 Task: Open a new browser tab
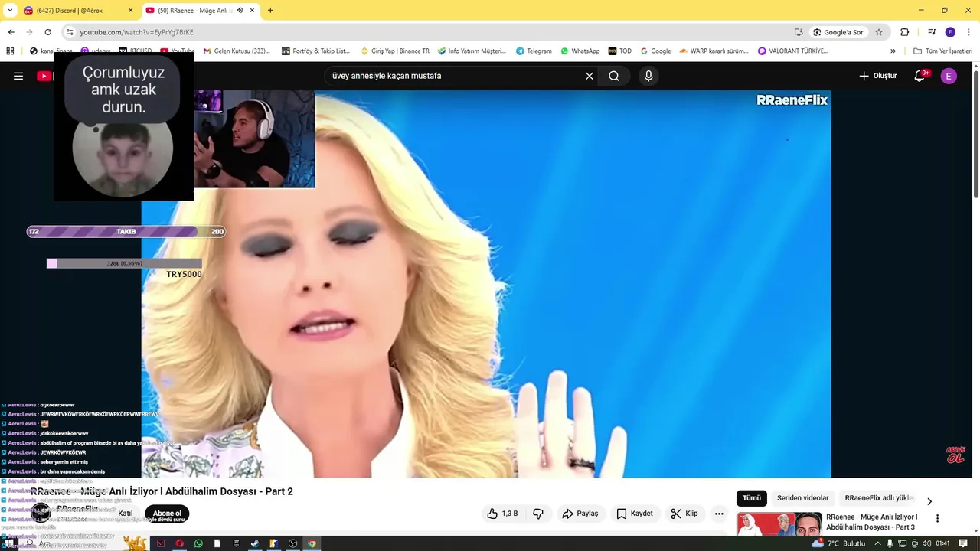[x=270, y=11]
